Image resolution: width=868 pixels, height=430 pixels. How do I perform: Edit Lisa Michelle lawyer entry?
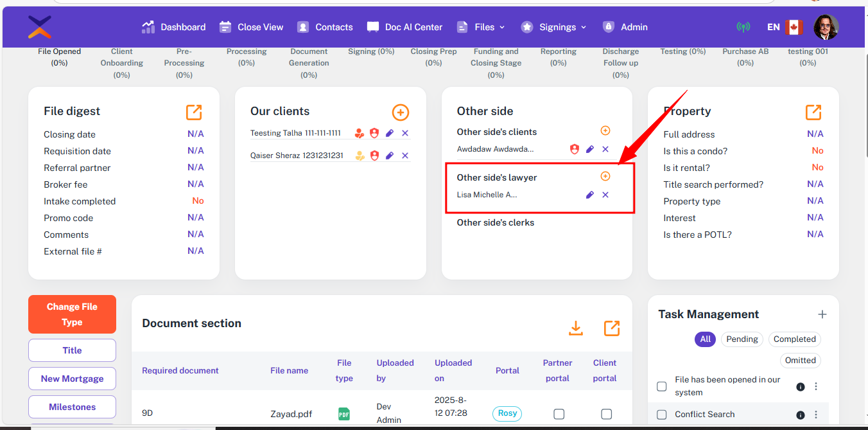pos(589,195)
